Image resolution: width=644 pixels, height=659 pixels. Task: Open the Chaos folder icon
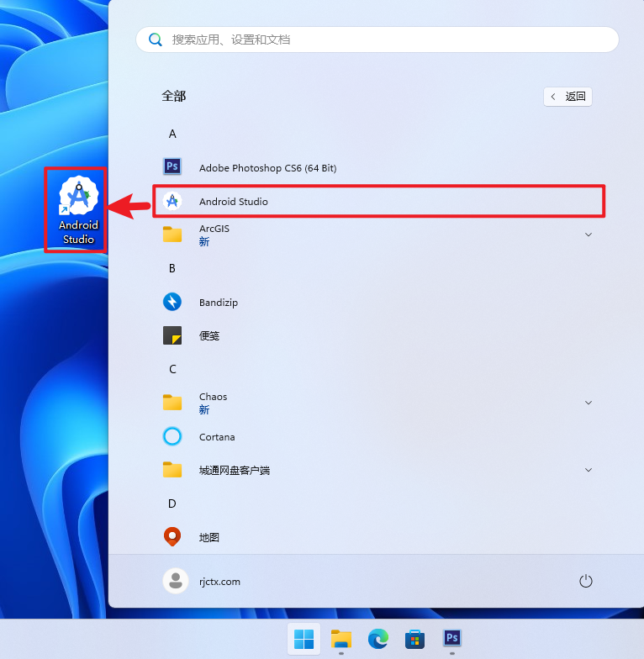172,403
